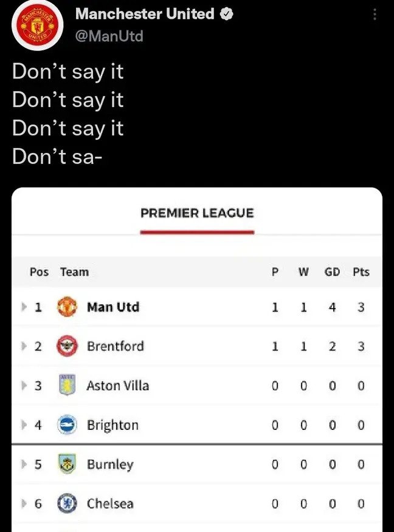
Task: Expand the Man Utd row arrow
Action: 24,307
